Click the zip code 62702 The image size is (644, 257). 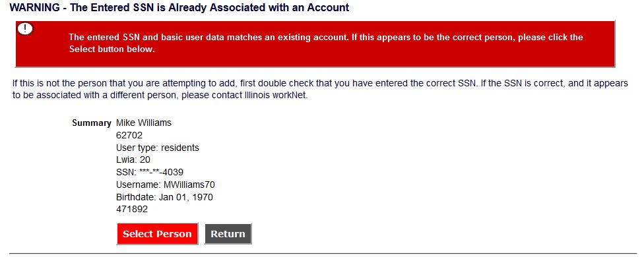click(129, 135)
